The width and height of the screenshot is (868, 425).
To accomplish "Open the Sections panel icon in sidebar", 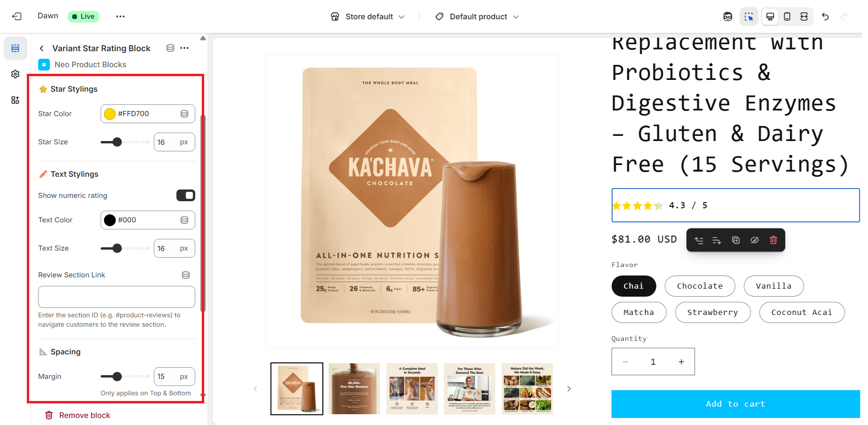I will click(x=16, y=48).
